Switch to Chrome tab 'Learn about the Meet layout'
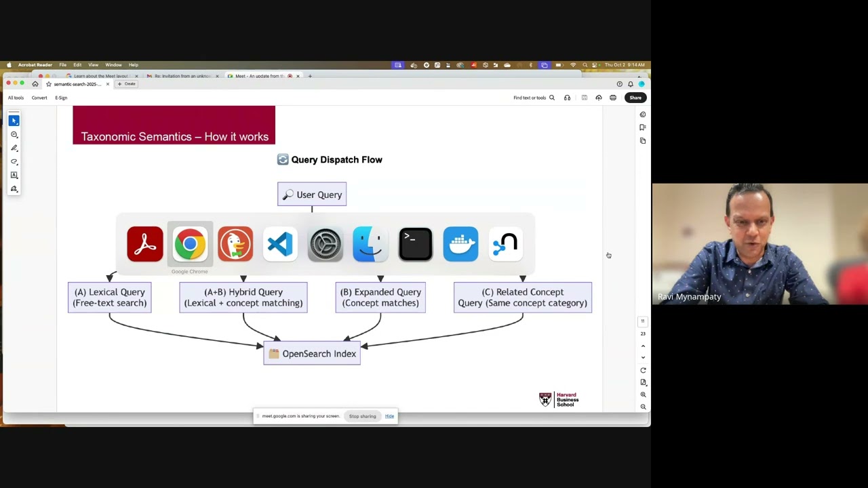This screenshot has width=868, height=488. (x=100, y=76)
